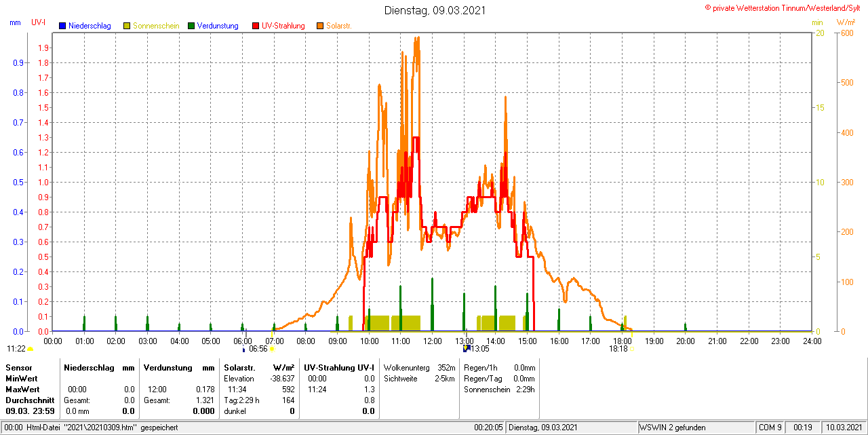Viewport: 868px width, 435px height.
Task: Select the Sonnenschein legend label
Action: 156,26
